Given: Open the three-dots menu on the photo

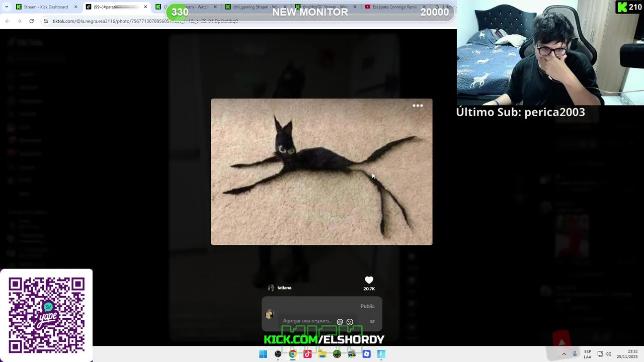Looking at the screenshot, I should (418, 106).
